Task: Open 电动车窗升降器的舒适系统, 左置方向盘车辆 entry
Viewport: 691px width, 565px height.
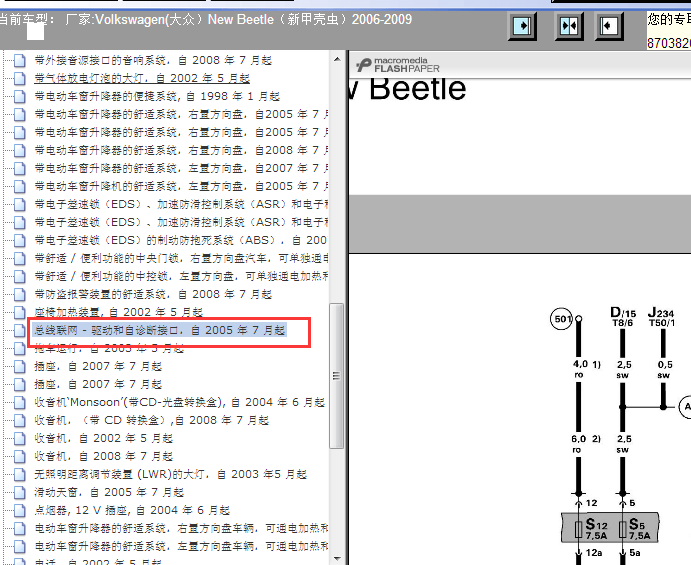Action: click(x=181, y=546)
